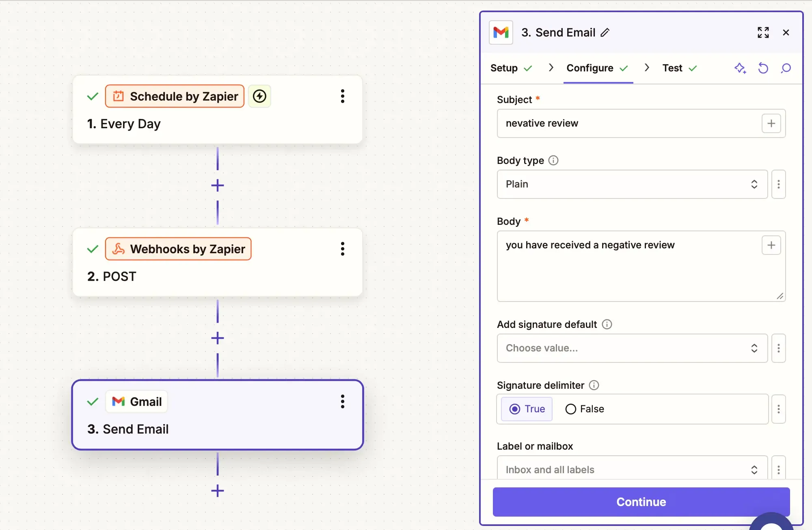Open options menu beside Add signature default
The width and height of the screenshot is (812, 530).
[779, 348]
